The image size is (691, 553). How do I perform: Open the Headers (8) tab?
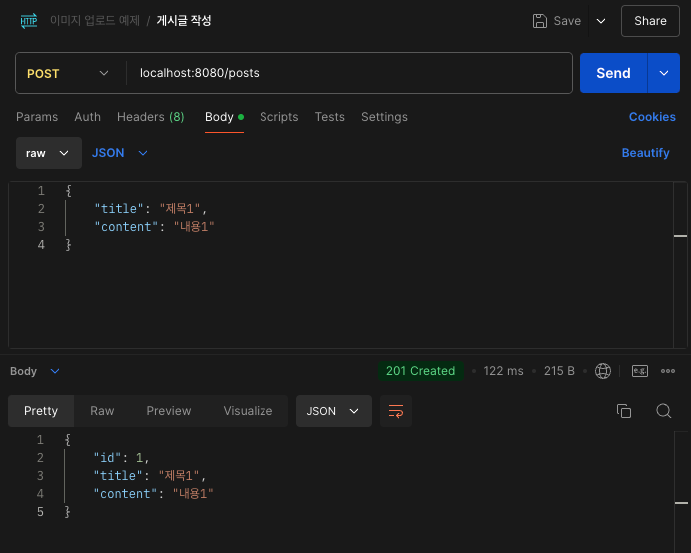151,117
